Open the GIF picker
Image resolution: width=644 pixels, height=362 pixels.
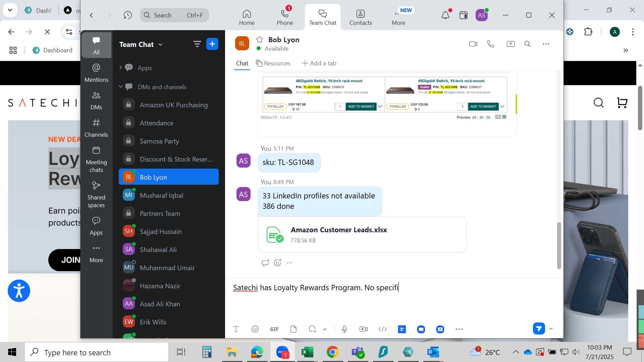pyautogui.click(x=274, y=329)
